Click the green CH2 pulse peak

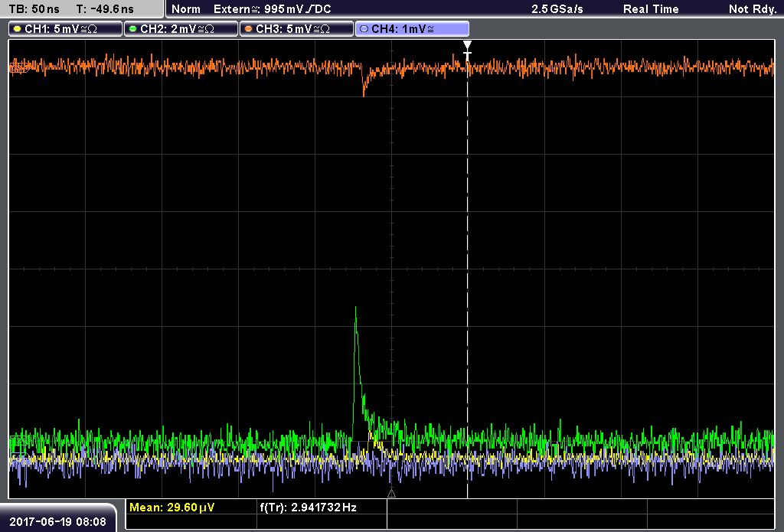[x=355, y=309]
